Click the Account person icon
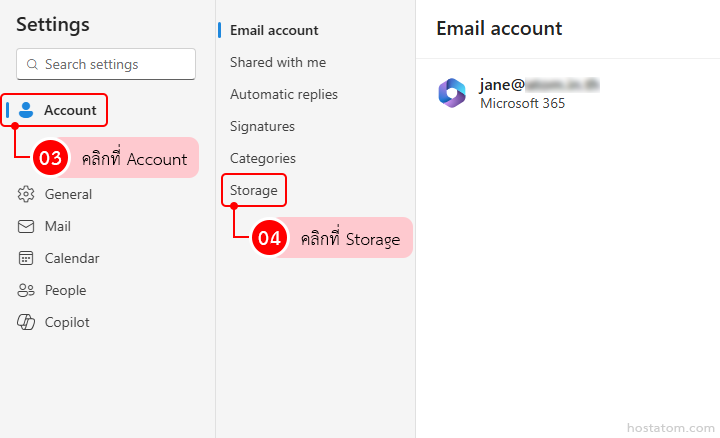720x438 pixels. tap(26, 110)
